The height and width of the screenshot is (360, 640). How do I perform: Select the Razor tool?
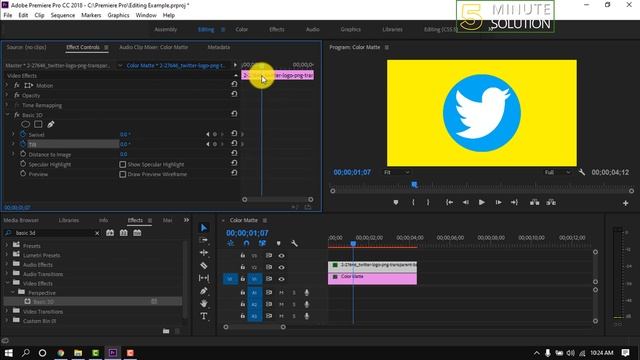pos(204,266)
